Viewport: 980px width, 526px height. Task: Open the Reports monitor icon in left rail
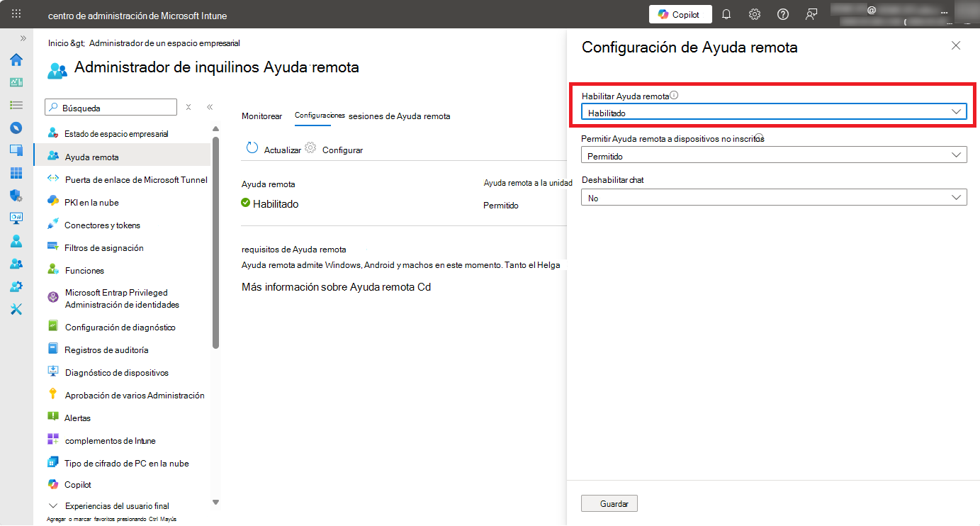pos(16,218)
